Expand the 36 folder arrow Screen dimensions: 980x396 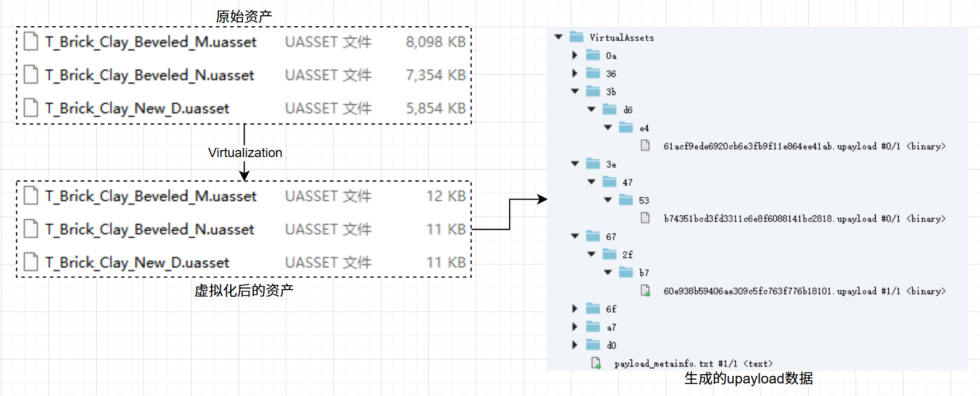click(575, 73)
